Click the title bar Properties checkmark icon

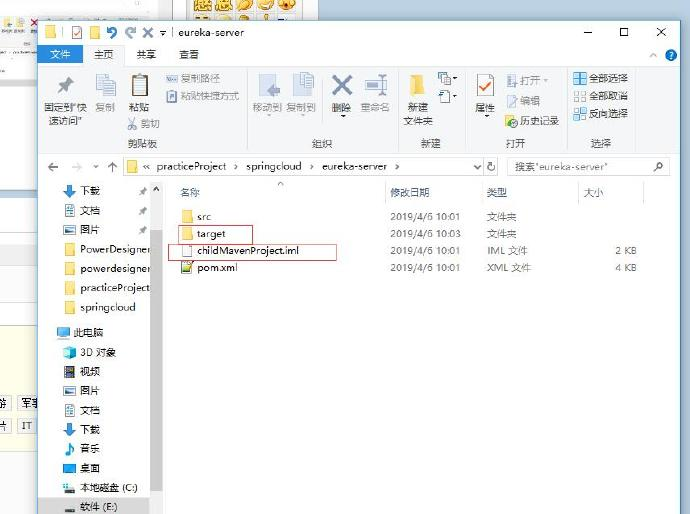[x=77, y=32]
